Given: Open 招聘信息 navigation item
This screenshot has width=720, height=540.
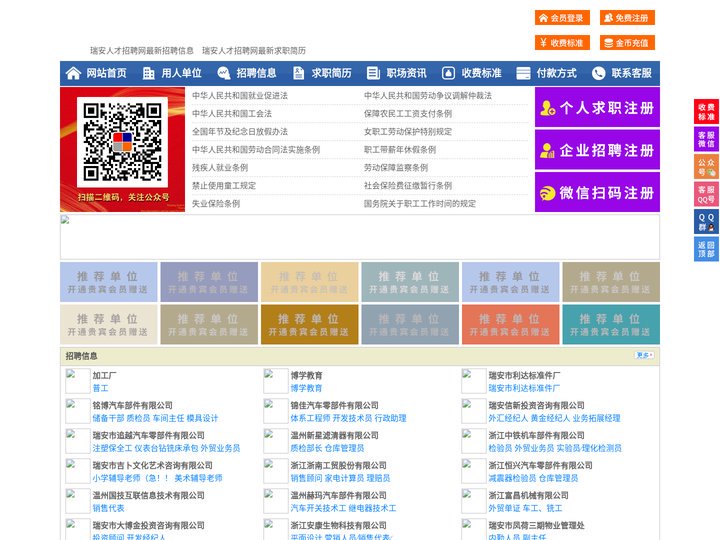Looking at the screenshot, I should click(256, 73).
